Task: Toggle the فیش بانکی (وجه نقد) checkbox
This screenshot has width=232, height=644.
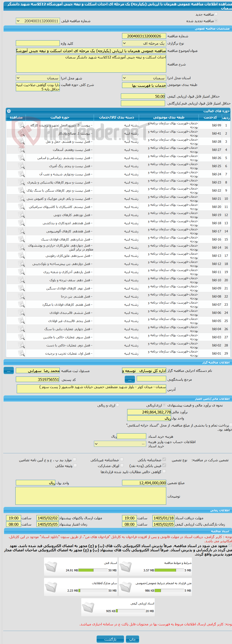Action: click(164, 465)
